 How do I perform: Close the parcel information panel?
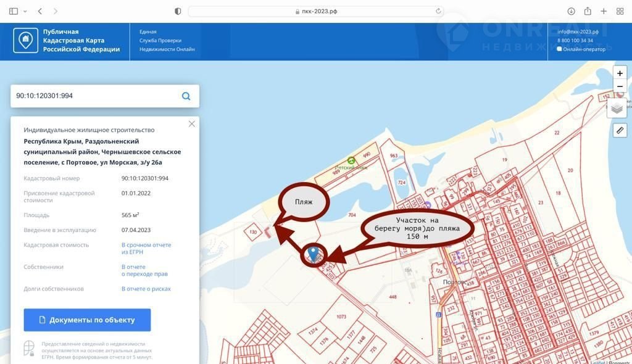[x=192, y=124]
